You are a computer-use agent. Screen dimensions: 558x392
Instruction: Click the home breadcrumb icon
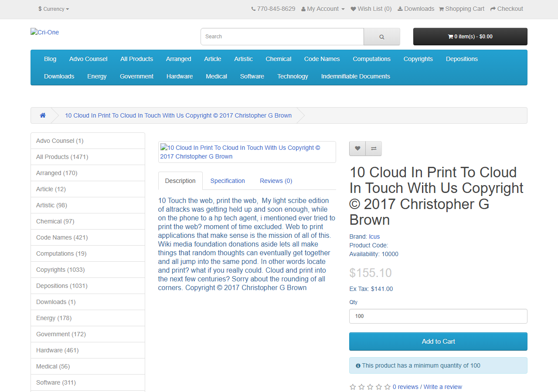pyautogui.click(x=43, y=115)
